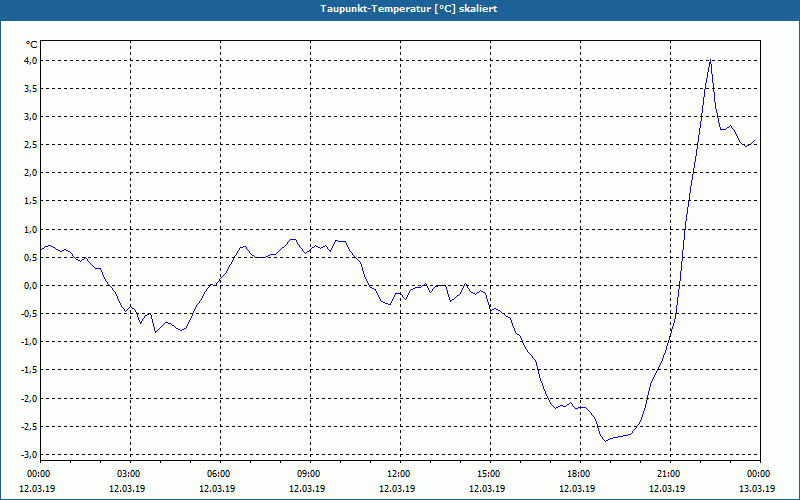Click the 06:00 time axis label
Viewport: 800px width, 500px height.
pyautogui.click(x=220, y=474)
